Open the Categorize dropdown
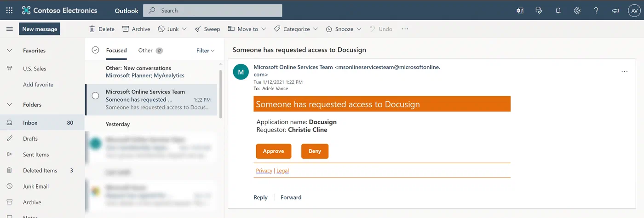 pos(296,29)
